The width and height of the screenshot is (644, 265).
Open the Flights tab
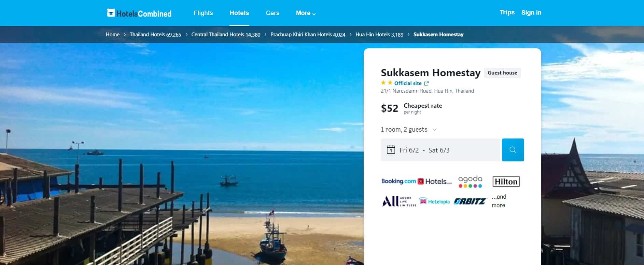pos(203,13)
